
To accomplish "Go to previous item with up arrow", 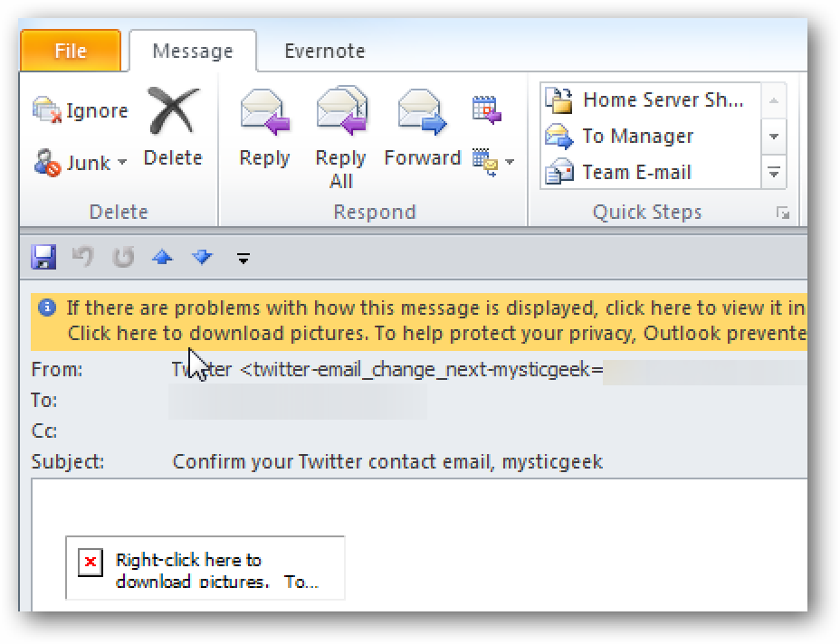I will [162, 257].
